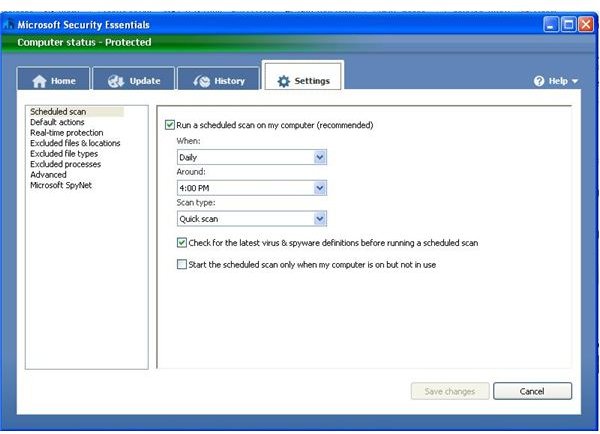Switch to the Update tab

click(x=134, y=79)
